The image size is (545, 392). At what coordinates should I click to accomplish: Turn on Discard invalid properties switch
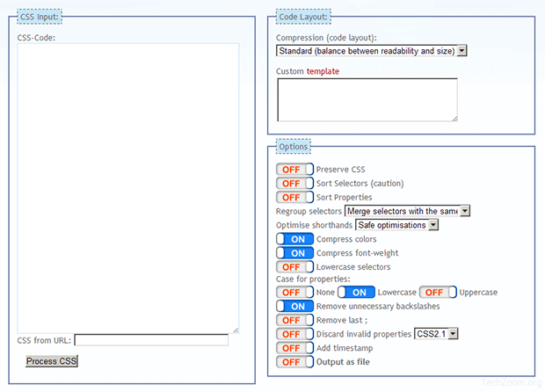(x=294, y=334)
